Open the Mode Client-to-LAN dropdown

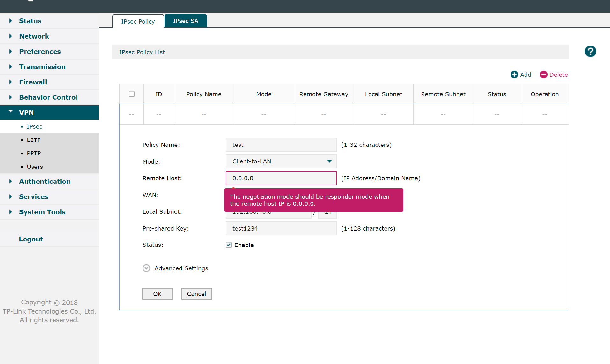click(x=281, y=161)
